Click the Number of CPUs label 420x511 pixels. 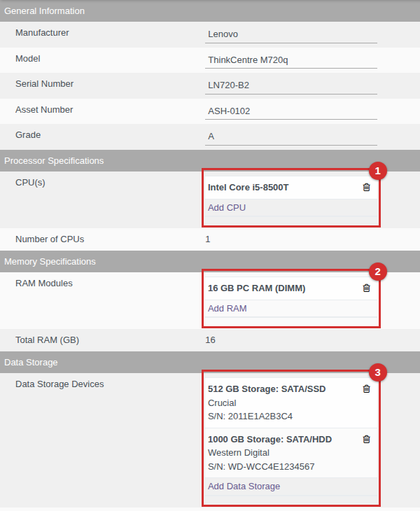(50, 239)
